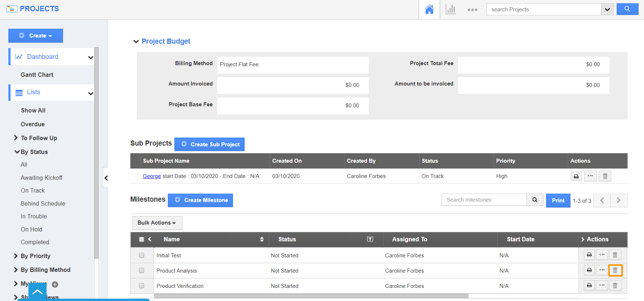Select the Behind Schedule status filter
644x301 pixels.
tap(43, 203)
